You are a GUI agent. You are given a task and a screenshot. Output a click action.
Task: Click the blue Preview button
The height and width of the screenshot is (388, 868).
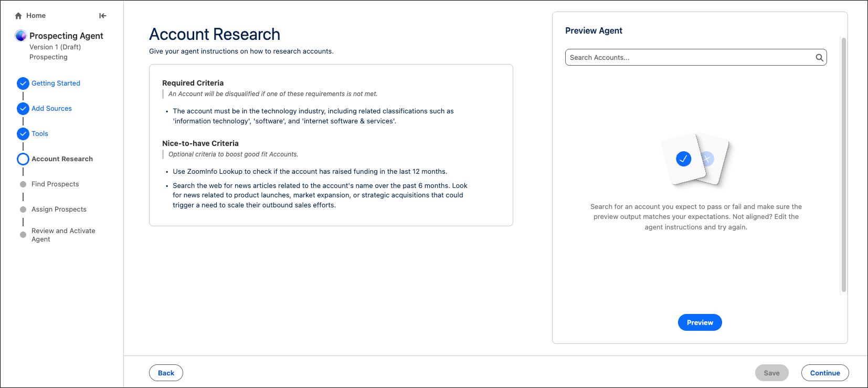(700, 322)
